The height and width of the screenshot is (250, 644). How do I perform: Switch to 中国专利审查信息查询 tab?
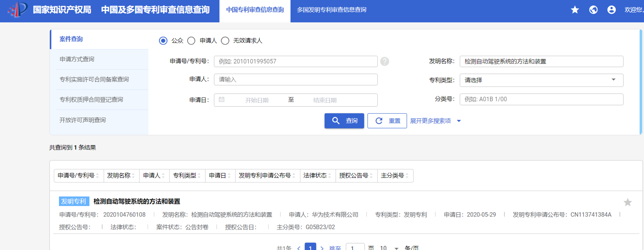pos(255,10)
